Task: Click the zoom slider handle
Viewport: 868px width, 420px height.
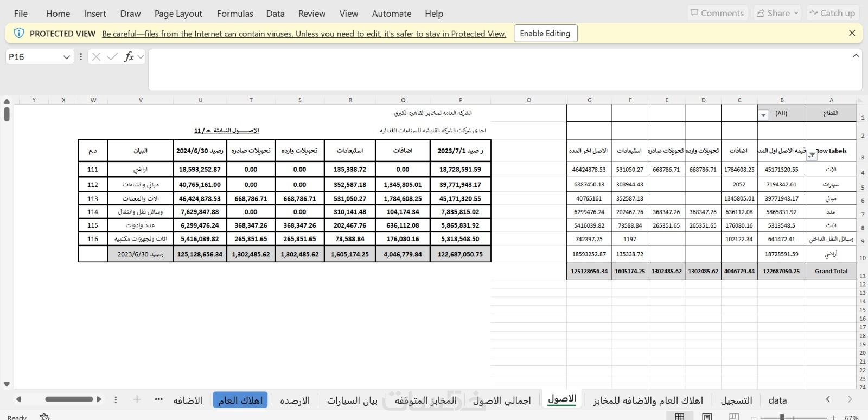Action: point(782,417)
